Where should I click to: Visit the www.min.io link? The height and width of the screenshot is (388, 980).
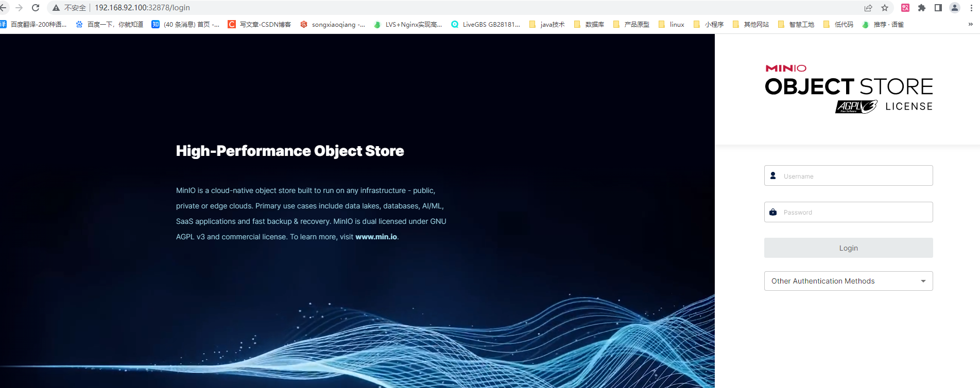tap(376, 237)
